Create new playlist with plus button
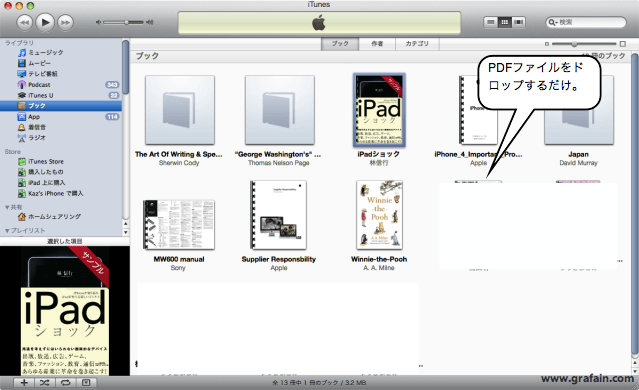The image size is (639, 390). (x=24, y=383)
